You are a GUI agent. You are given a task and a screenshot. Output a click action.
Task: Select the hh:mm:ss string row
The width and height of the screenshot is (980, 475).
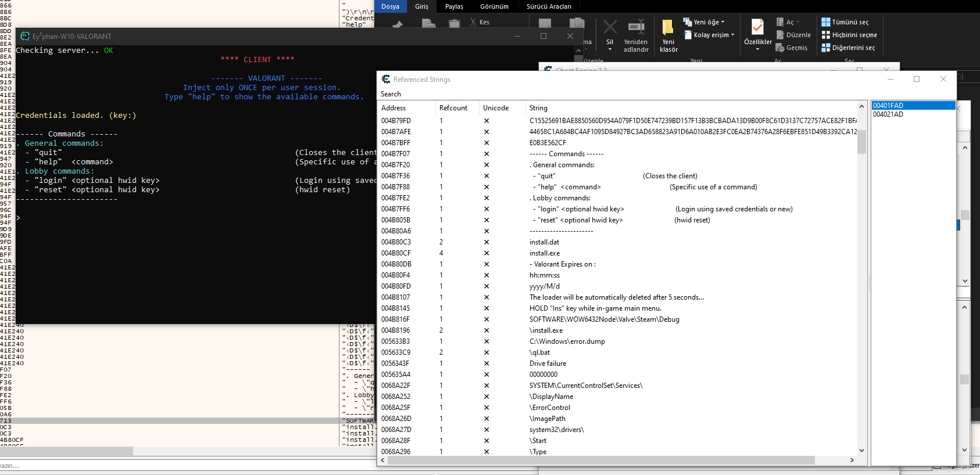click(x=618, y=275)
